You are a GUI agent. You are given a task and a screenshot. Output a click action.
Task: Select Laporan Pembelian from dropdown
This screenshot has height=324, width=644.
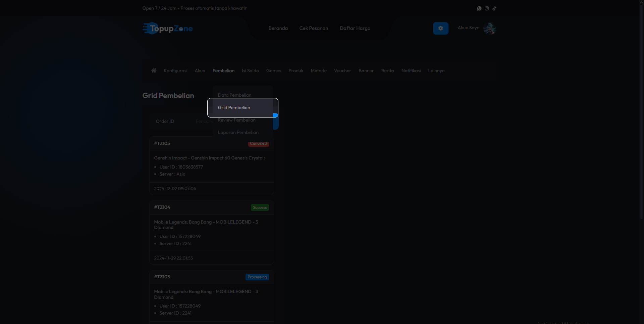tap(243, 132)
